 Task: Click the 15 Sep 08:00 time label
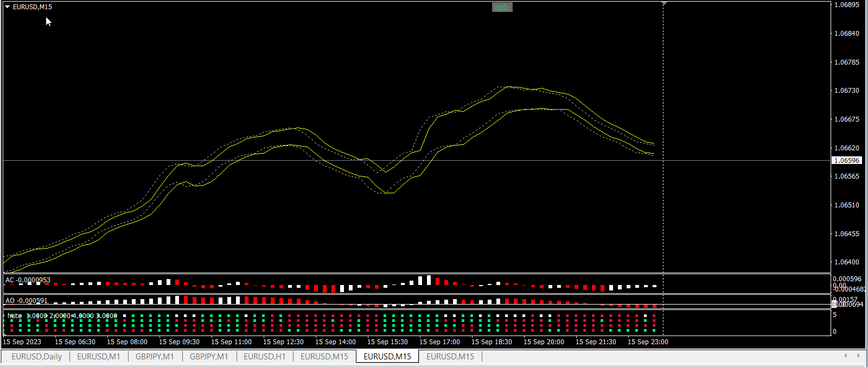pos(127,342)
